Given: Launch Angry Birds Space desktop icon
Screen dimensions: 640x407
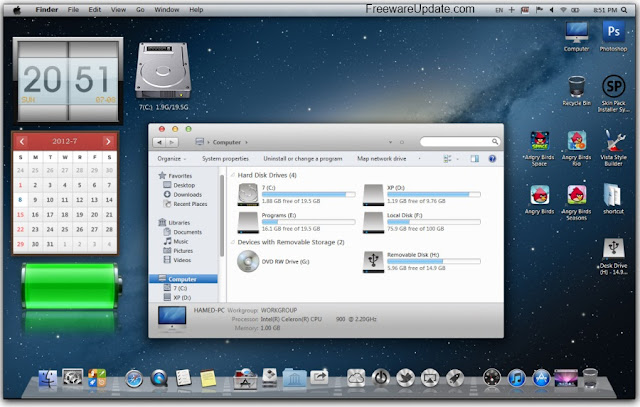Looking at the screenshot, I should coord(539,148).
